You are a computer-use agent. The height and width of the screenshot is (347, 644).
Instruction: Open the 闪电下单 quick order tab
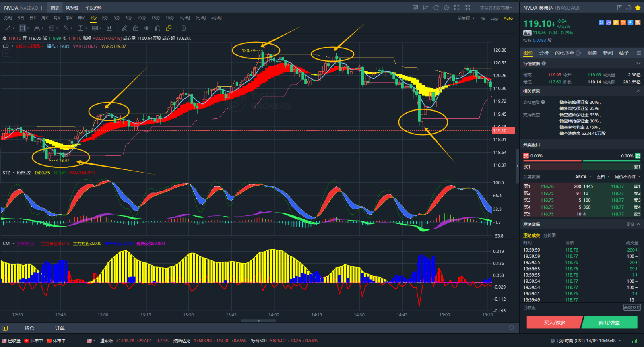568,53
